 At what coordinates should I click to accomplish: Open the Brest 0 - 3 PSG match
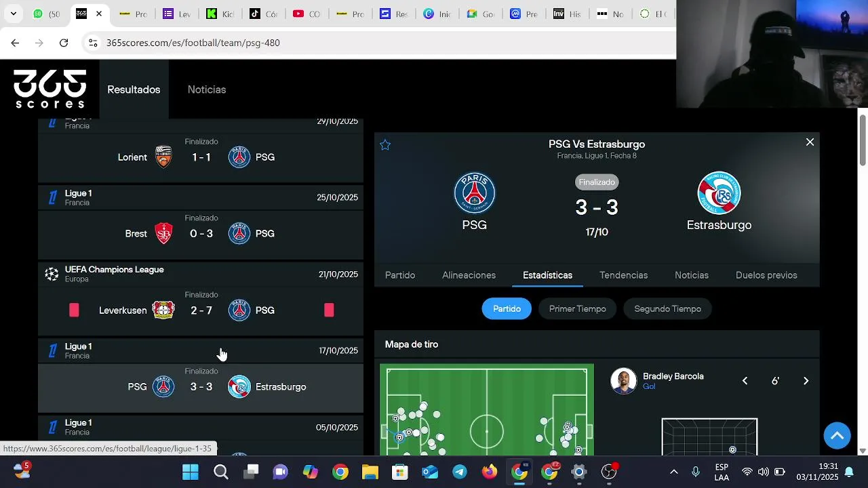coord(201,234)
